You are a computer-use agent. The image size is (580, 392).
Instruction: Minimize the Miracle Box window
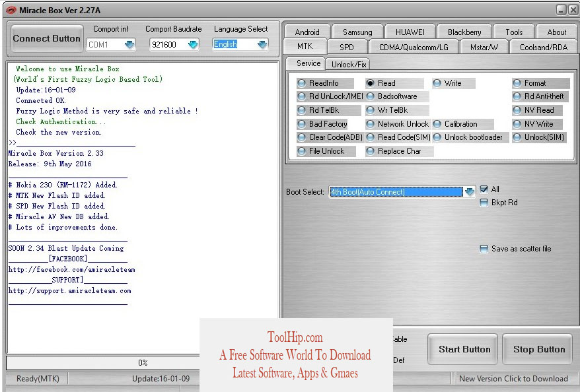pos(562,11)
